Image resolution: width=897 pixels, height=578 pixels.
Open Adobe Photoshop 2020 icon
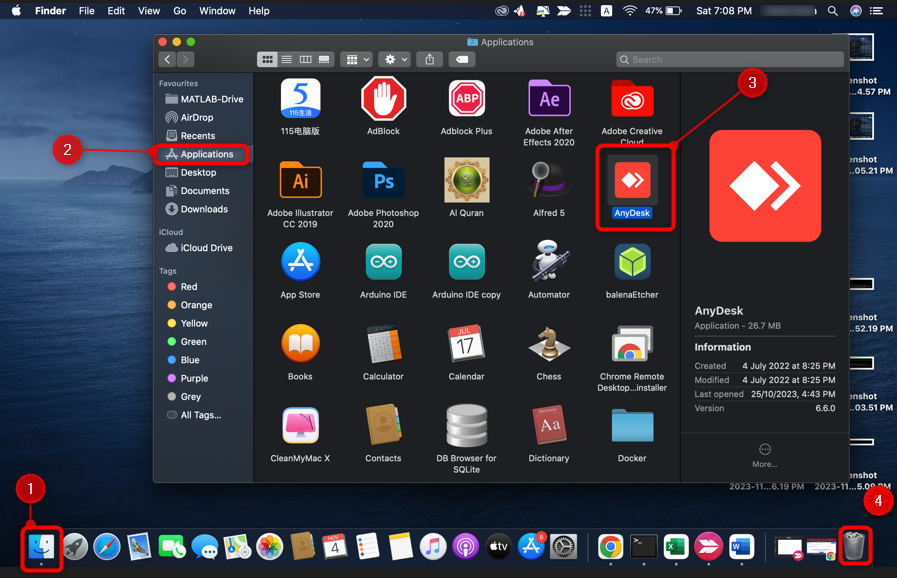pyautogui.click(x=383, y=181)
